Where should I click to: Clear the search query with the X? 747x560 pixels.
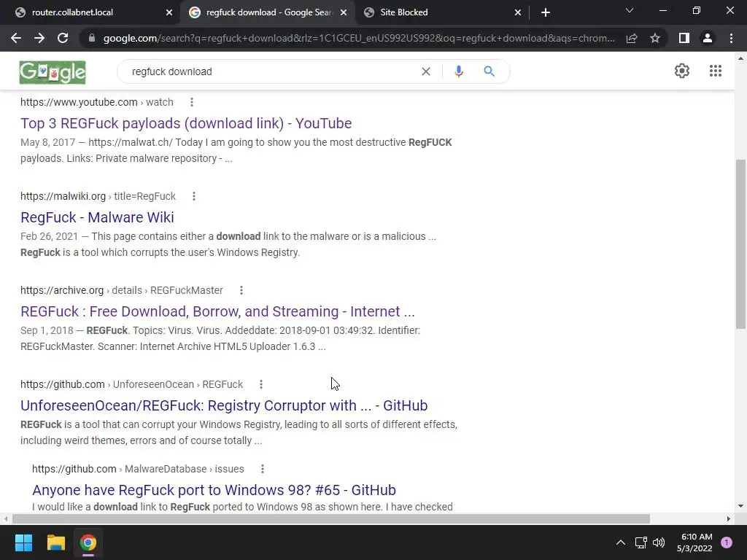tap(426, 71)
